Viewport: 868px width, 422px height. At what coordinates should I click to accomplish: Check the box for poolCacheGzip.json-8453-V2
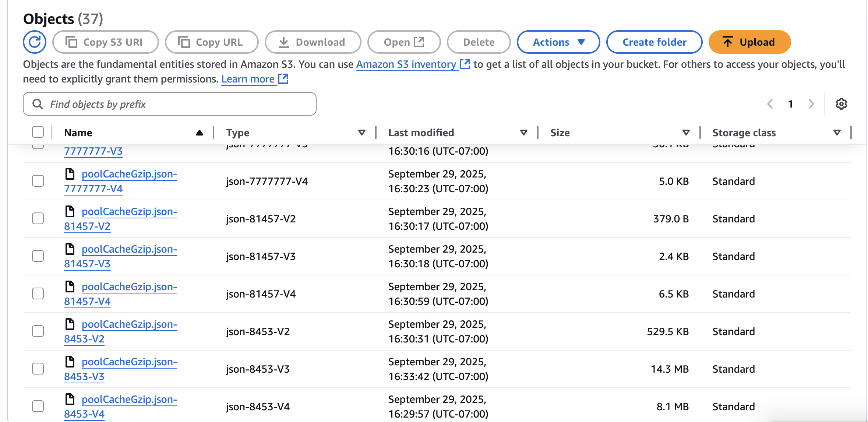click(38, 331)
